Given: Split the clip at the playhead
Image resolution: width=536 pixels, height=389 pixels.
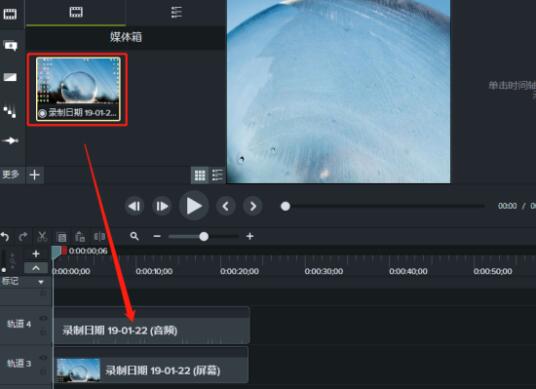Looking at the screenshot, I should tap(99, 237).
